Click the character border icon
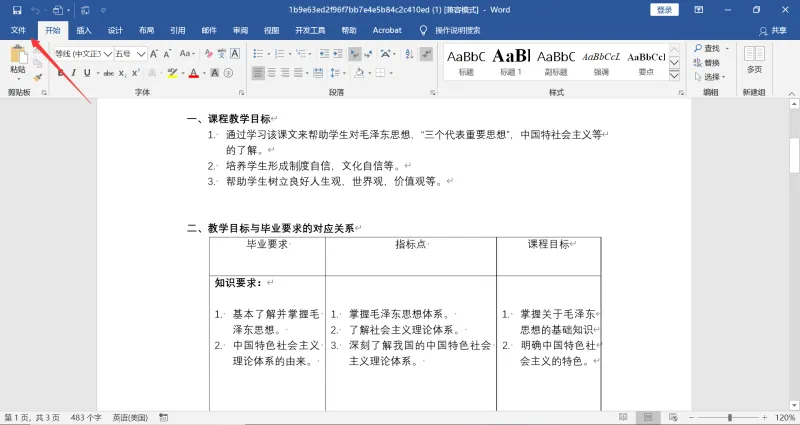This screenshot has width=800, height=425. tap(235, 54)
